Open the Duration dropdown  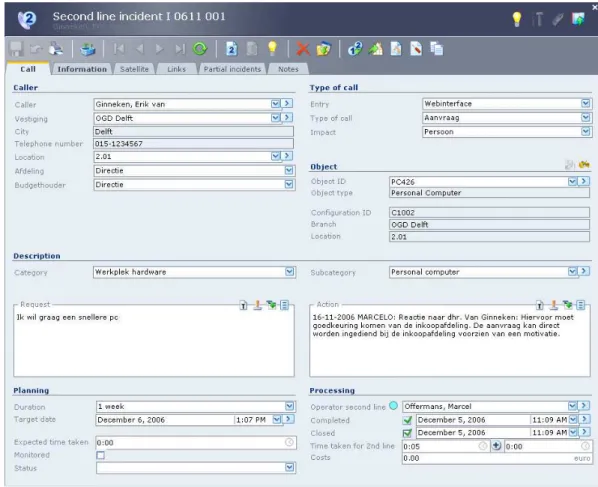pos(289,406)
